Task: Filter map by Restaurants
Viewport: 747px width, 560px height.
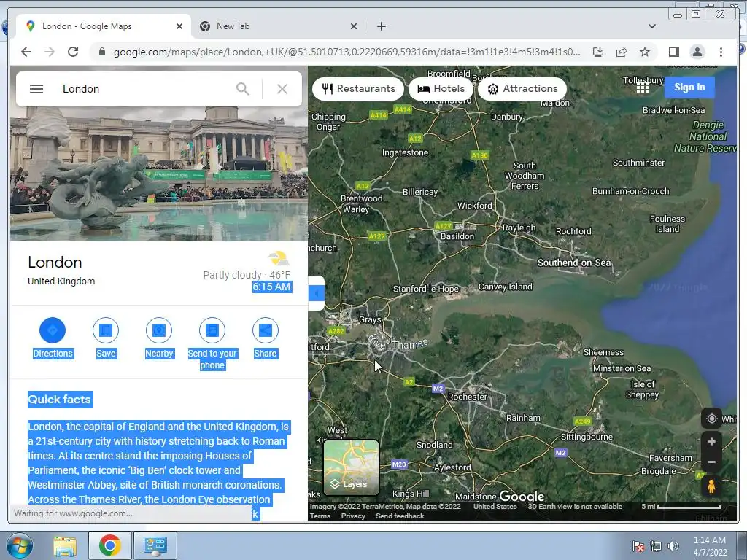Action: pos(358,88)
